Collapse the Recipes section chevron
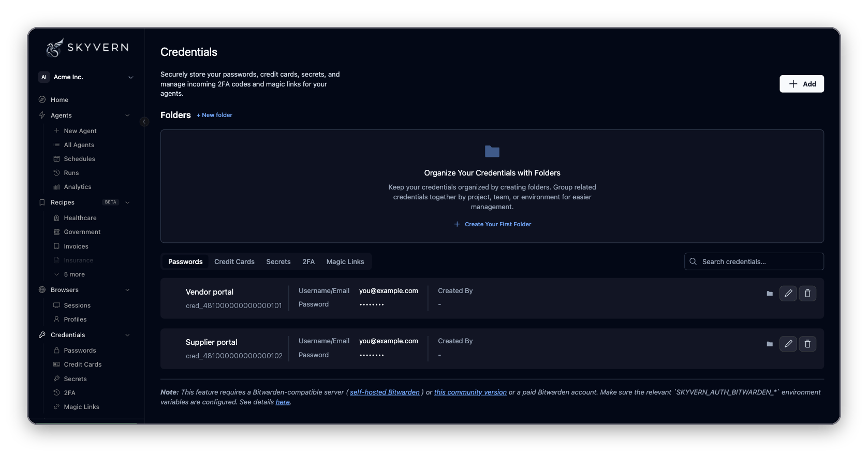 coord(127,202)
